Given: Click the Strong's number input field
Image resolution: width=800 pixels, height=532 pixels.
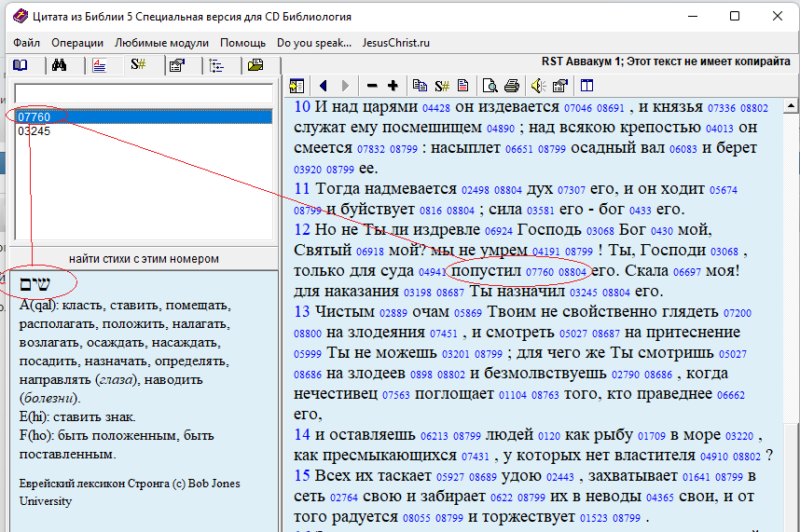Looking at the screenshot, I should click(144, 94).
